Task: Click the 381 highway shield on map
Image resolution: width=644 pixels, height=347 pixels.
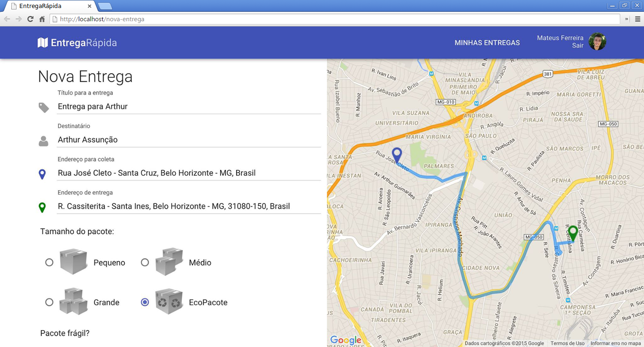Action: click(x=547, y=74)
